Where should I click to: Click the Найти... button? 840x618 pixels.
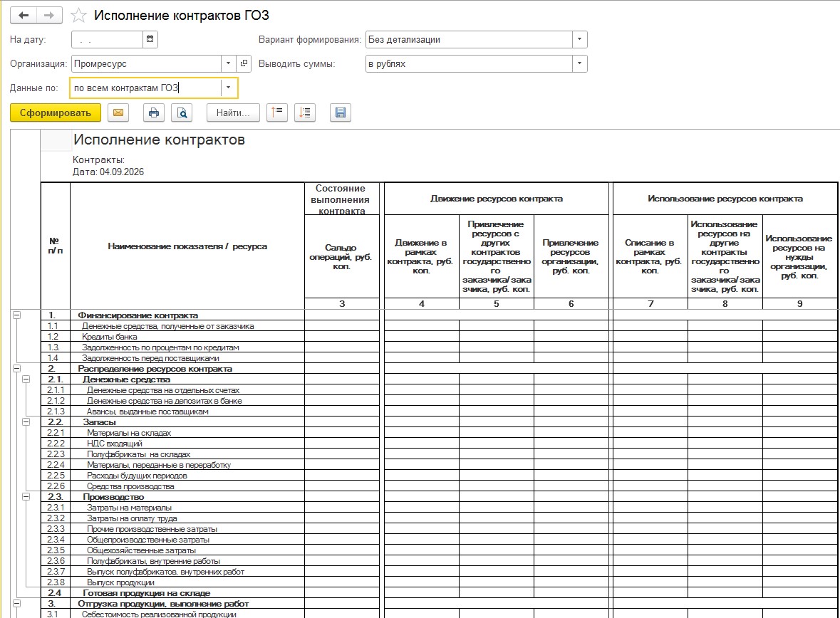click(x=233, y=112)
